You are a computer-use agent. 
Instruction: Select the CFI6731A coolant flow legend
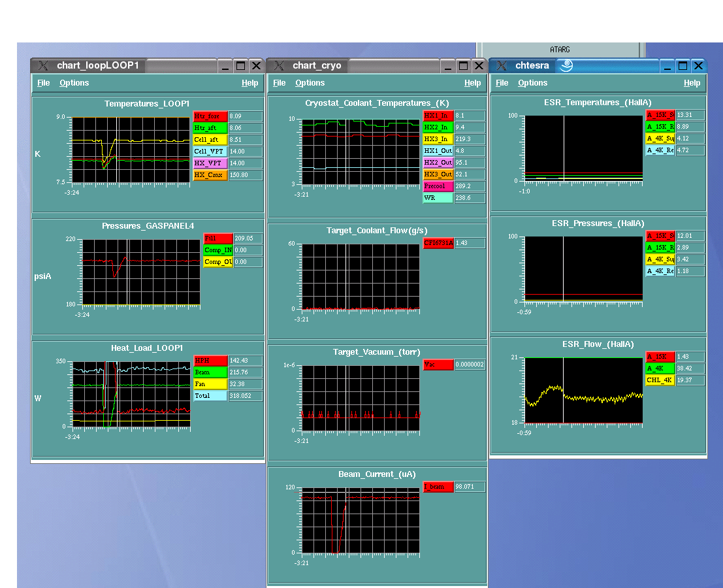point(438,243)
